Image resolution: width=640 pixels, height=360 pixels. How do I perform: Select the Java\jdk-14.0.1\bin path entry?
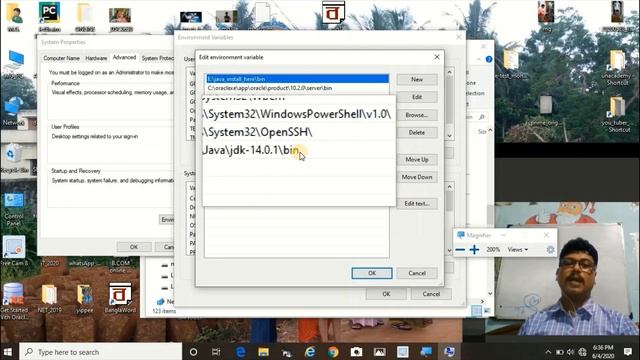click(x=299, y=150)
